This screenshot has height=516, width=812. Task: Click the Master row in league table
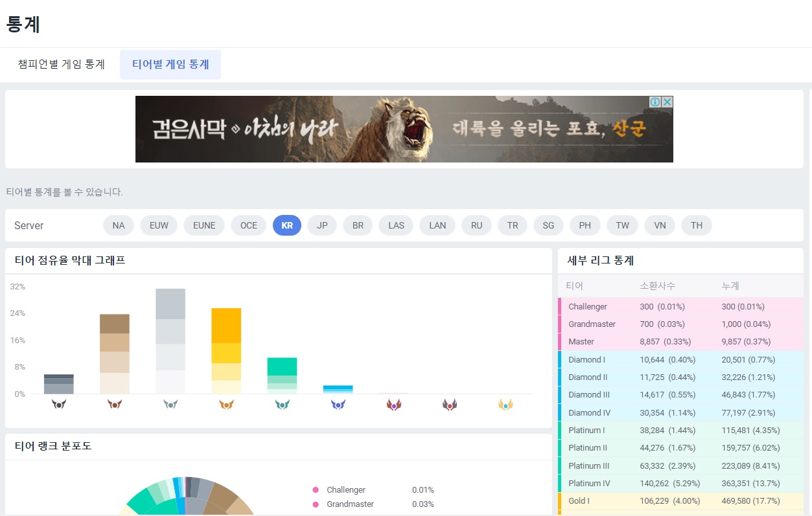(680, 341)
